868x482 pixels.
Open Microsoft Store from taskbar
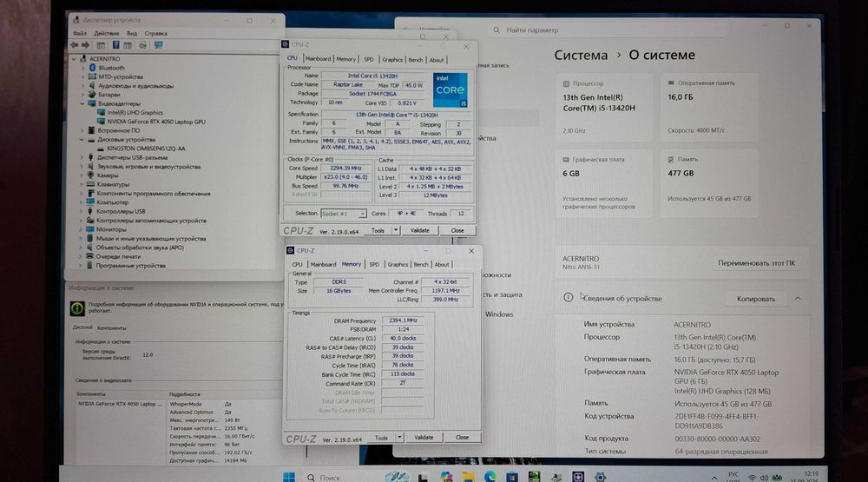point(512,477)
